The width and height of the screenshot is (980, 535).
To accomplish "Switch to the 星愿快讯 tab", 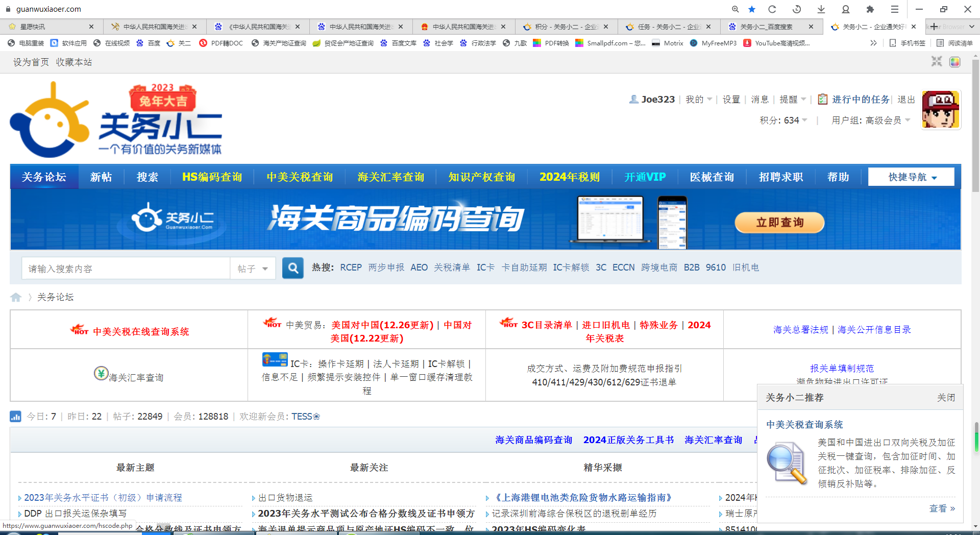I will pos(52,27).
